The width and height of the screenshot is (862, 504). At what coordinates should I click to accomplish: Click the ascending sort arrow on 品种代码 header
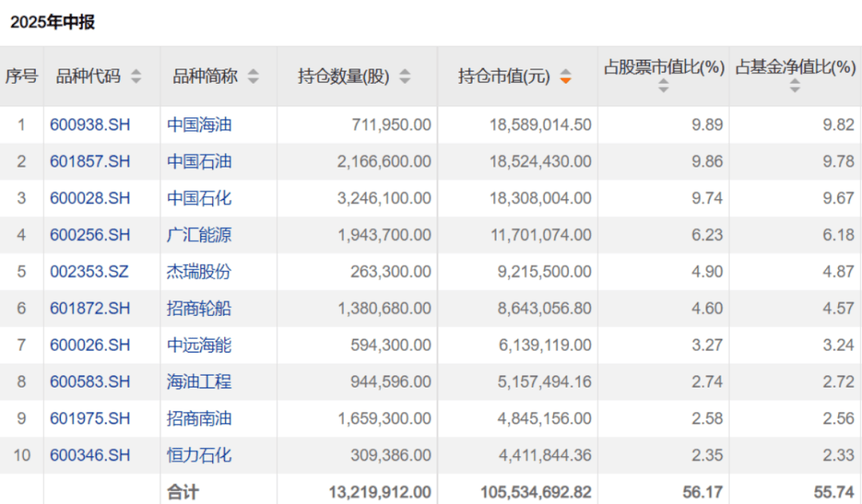click(x=136, y=72)
